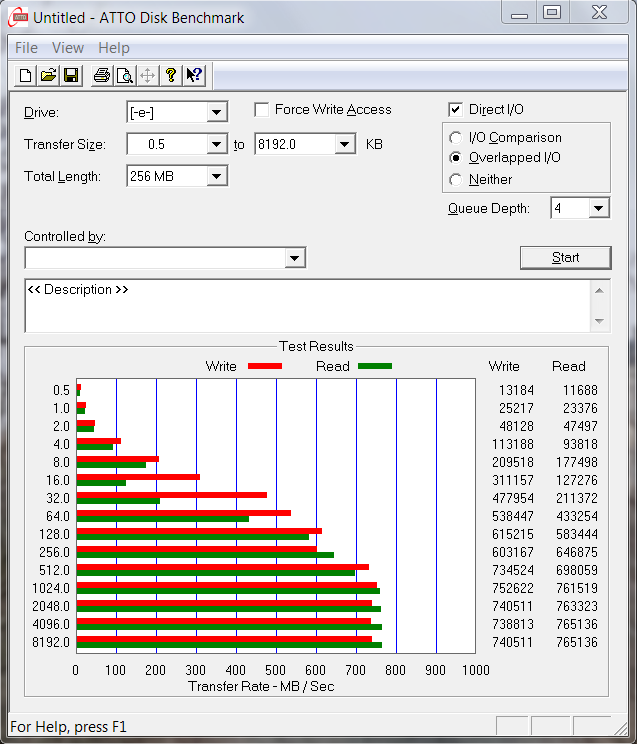This screenshot has width=637, height=744.
Task: Expand the Controlled by combo box
Action: click(x=294, y=258)
